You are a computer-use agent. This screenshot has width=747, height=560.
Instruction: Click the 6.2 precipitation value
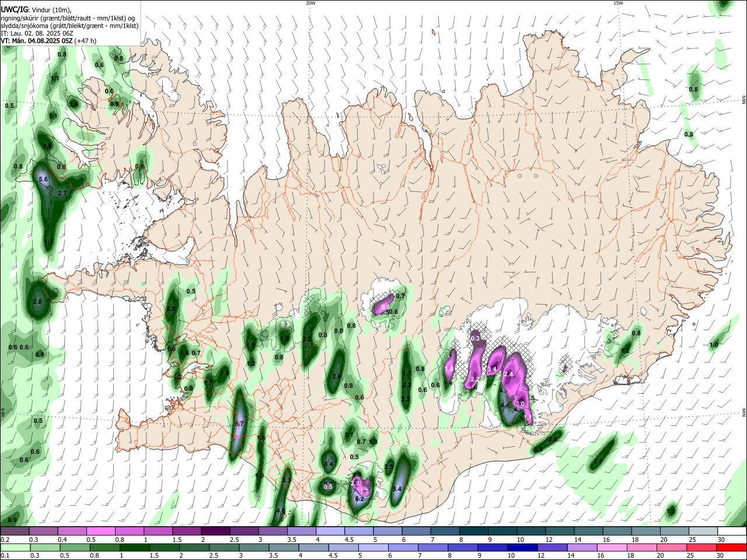tap(359, 499)
